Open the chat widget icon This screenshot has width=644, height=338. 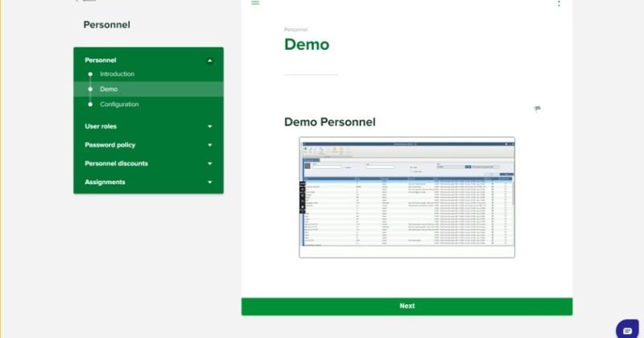pyautogui.click(x=627, y=330)
